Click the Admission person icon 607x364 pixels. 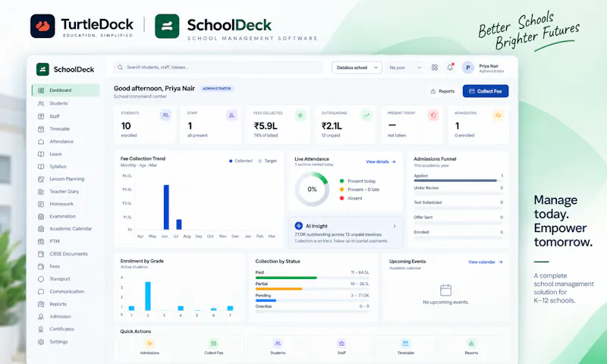(41, 316)
